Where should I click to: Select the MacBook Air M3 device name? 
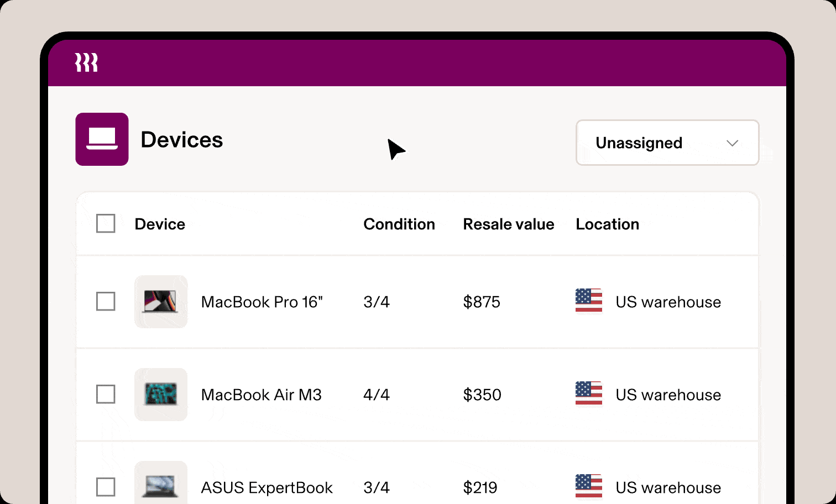click(262, 395)
